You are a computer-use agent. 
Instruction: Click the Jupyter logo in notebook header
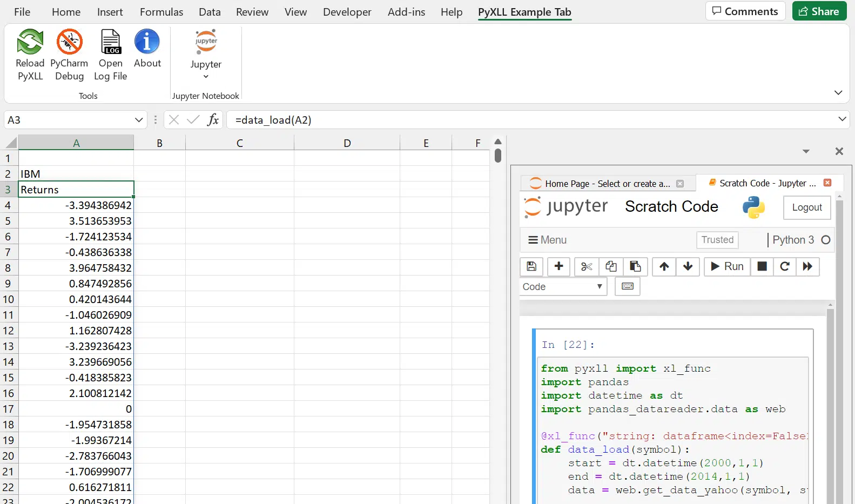tap(566, 207)
